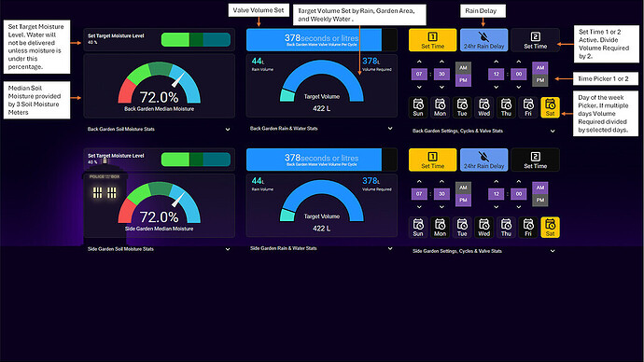Image resolution: width=644 pixels, height=362 pixels.
Task: Edit the 12 hour field in Back Garden
Action: [497, 74]
